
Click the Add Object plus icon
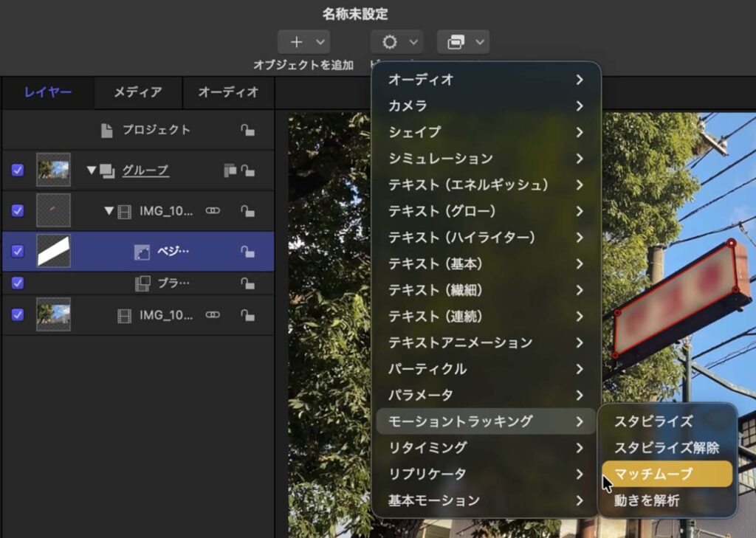296,42
